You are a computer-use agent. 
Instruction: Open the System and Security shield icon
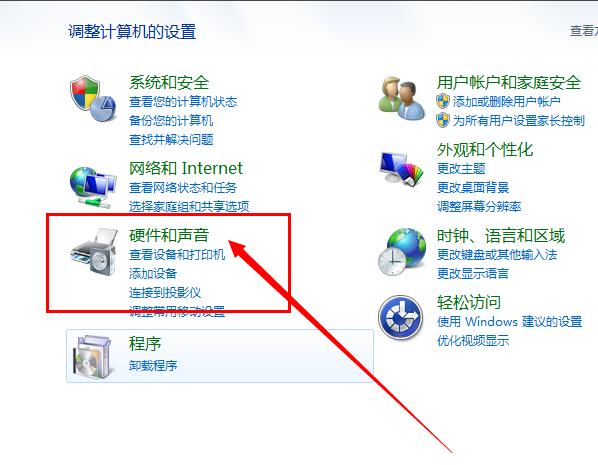coord(93,98)
